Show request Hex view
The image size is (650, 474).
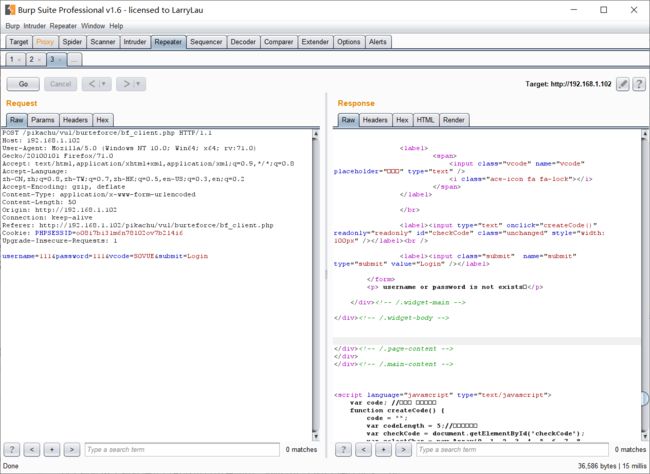(x=102, y=120)
